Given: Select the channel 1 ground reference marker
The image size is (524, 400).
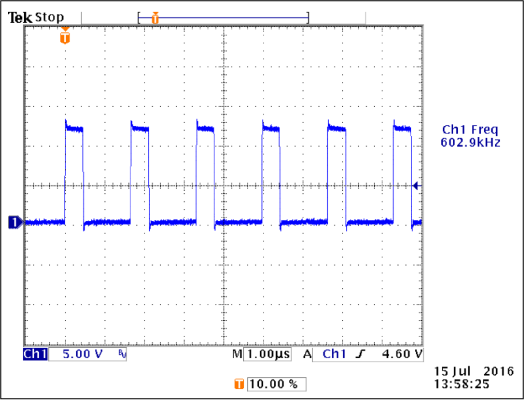Looking at the screenshot, I should point(15,222).
